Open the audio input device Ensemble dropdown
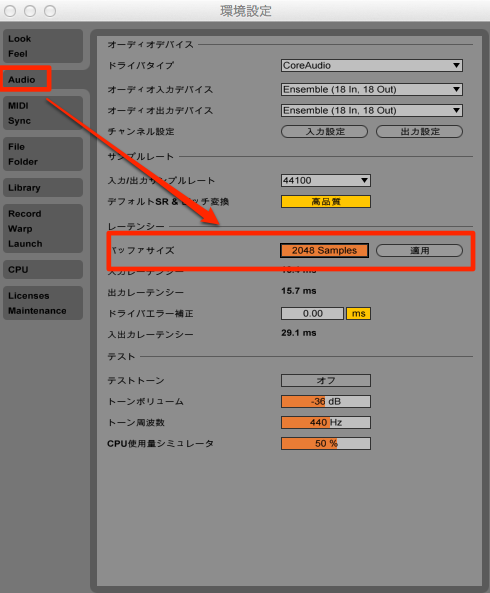The height and width of the screenshot is (593, 490). pos(372,90)
